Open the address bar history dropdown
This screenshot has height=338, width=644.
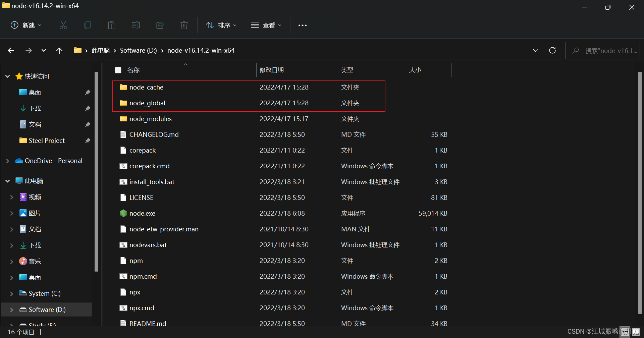pyautogui.click(x=536, y=50)
